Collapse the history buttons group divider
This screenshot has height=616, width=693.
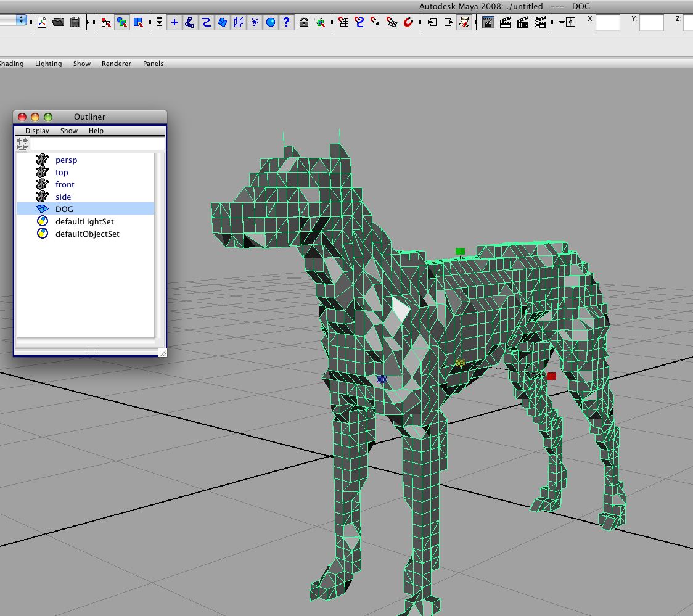pos(420,22)
